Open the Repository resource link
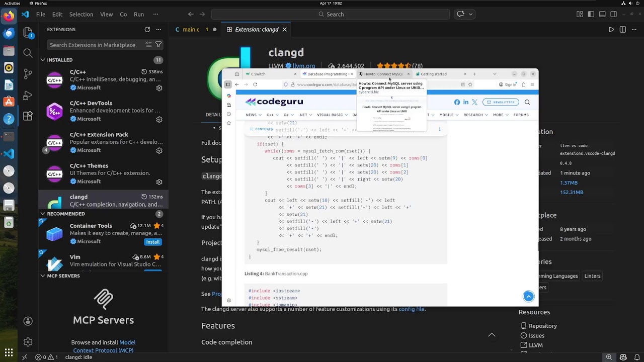The height and width of the screenshot is (362, 644). click(x=543, y=326)
